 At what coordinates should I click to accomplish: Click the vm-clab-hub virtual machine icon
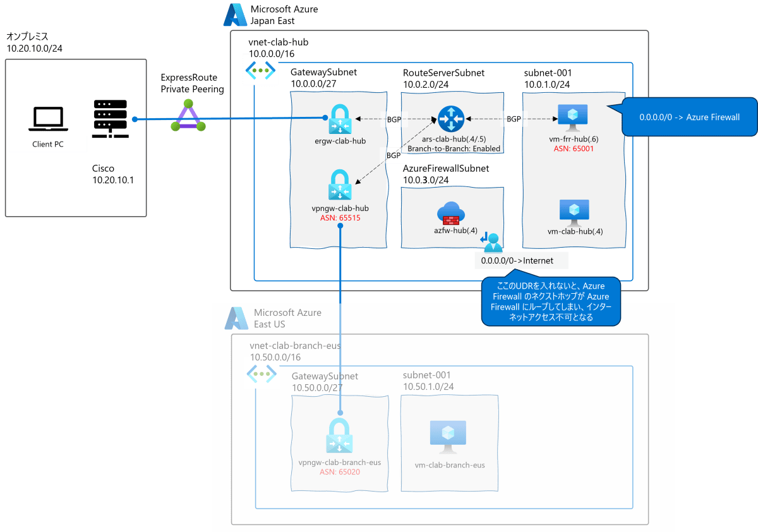pos(574,213)
